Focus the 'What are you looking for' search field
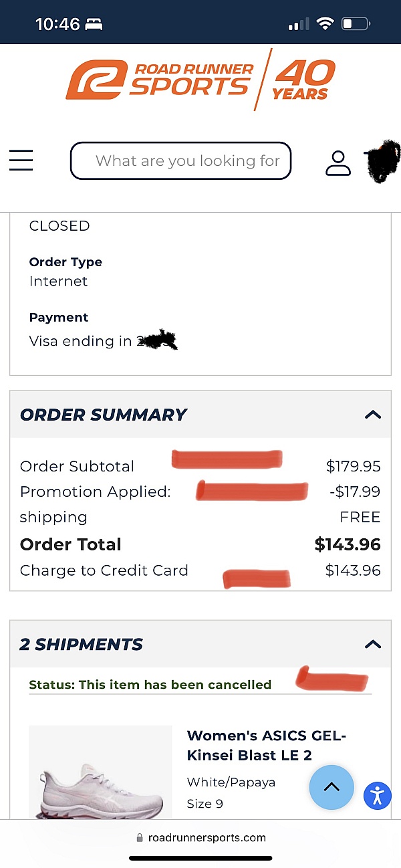Viewport: 401px width, 868px height. point(180,160)
